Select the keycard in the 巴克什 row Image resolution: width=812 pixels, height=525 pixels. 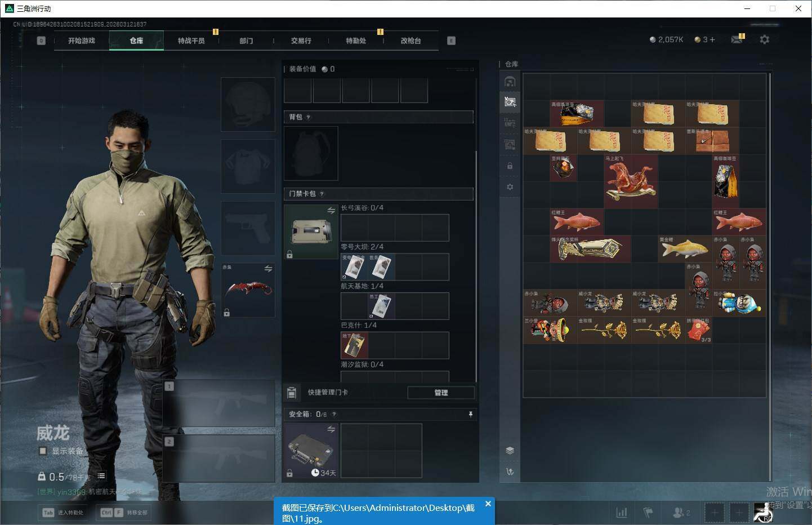point(354,345)
